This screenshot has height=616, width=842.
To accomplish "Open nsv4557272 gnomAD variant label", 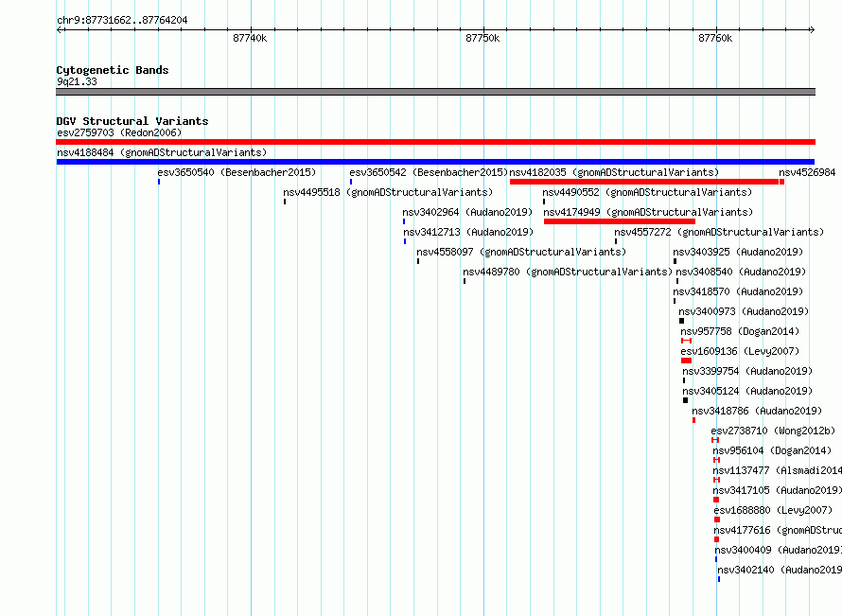I will 719,232.
